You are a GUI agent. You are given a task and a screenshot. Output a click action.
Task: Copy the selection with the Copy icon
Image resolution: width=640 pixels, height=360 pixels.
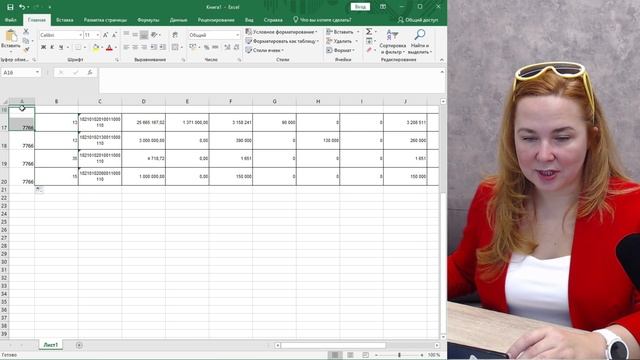[x=26, y=41]
